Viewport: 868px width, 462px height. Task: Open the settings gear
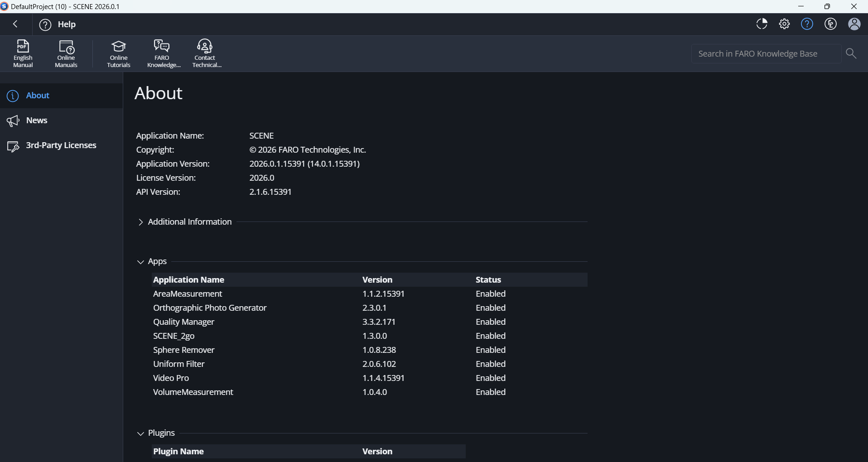[x=785, y=24]
